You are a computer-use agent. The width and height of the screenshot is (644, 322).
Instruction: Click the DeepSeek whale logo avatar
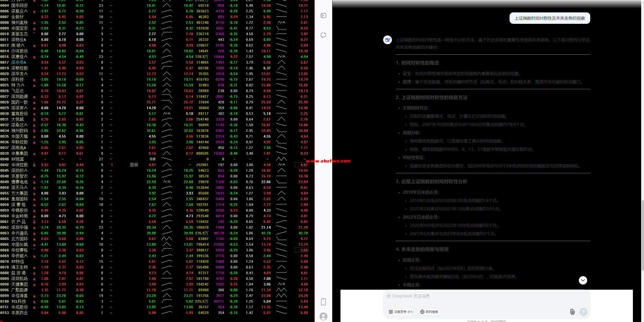[x=387, y=40]
